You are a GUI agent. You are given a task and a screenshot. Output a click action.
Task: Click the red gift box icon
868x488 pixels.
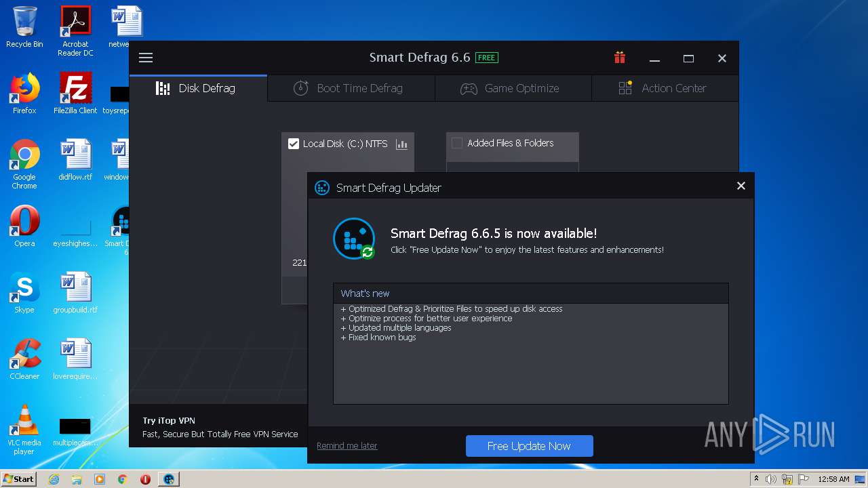[619, 58]
